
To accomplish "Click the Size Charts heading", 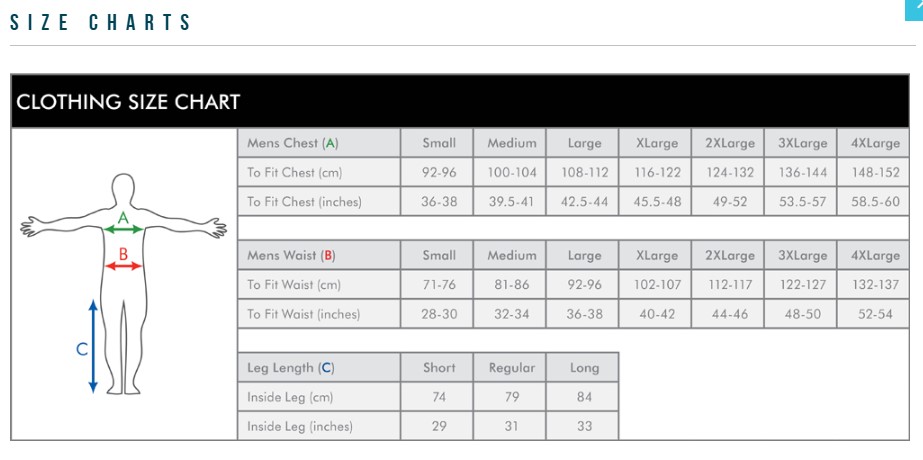I will [101, 23].
